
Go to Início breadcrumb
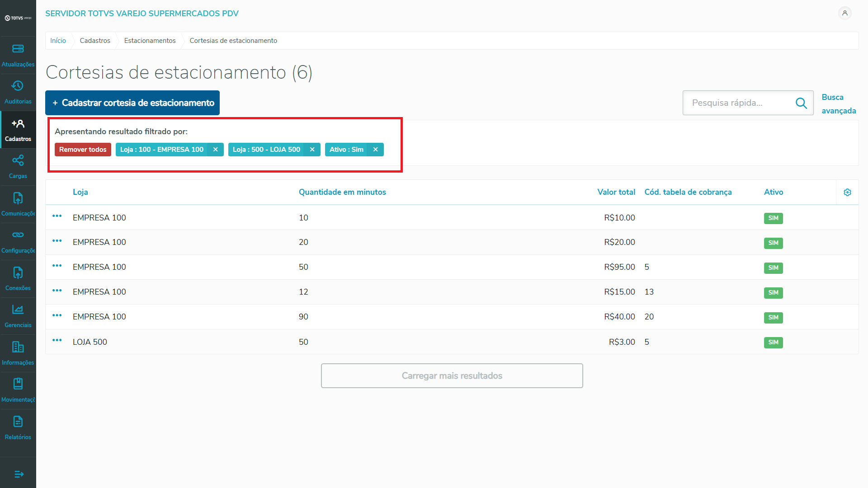click(58, 41)
